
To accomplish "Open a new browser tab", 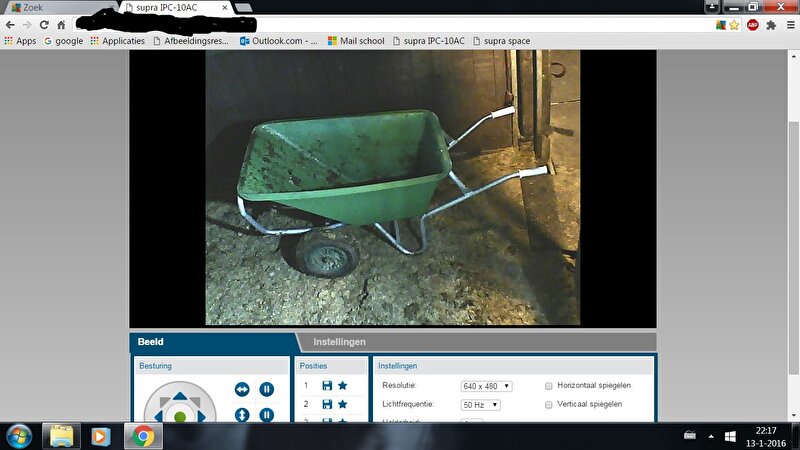I will click(x=243, y=8).
